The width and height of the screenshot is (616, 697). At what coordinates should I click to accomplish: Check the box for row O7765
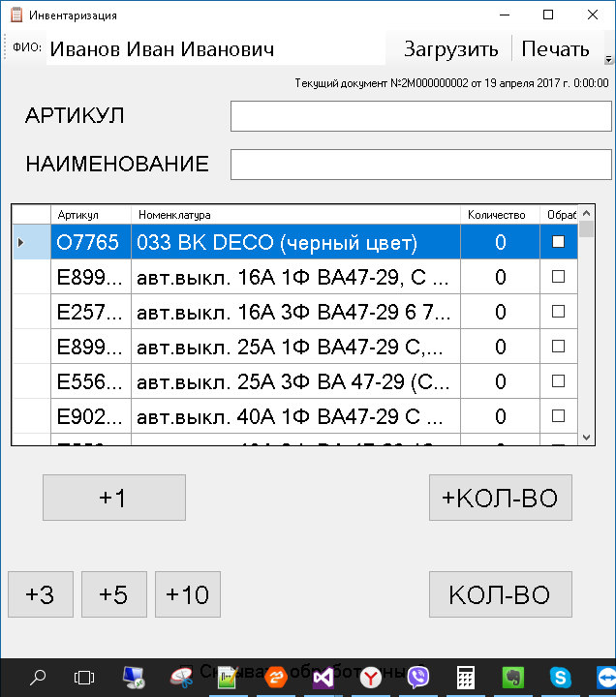pyautogui.click(x=558, y=242)
